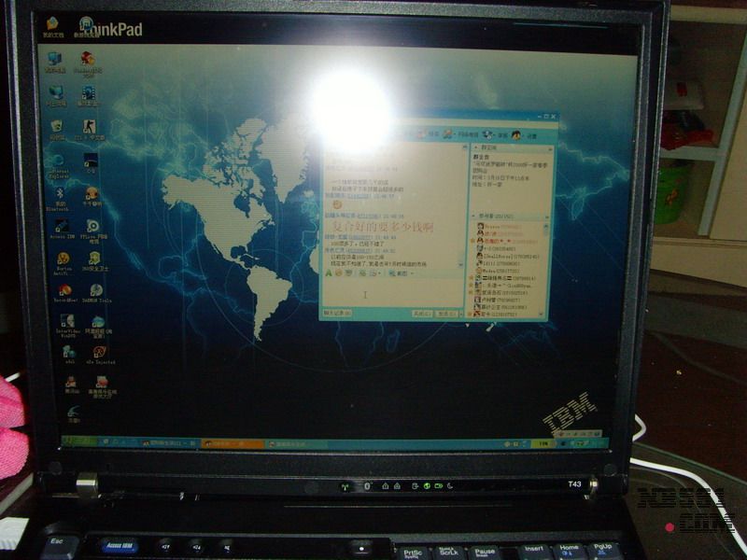
Task: Launch Internet Explorer from desktop
Action: 58,166
